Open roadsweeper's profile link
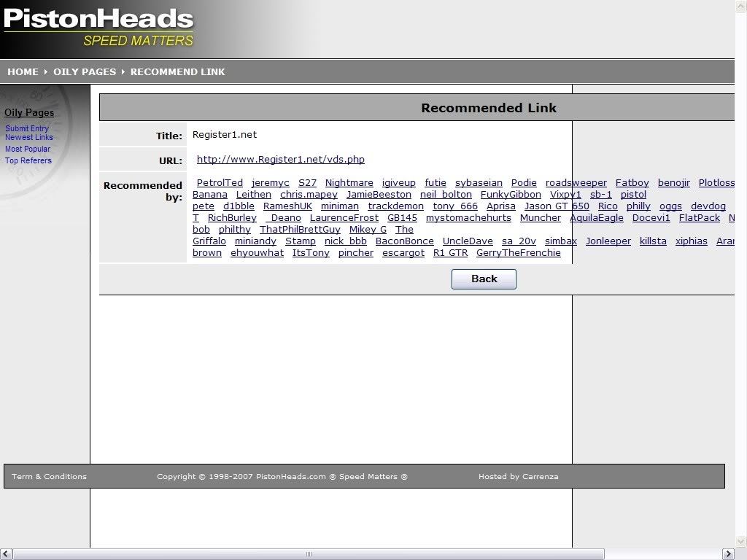 (x=576, y=183)
